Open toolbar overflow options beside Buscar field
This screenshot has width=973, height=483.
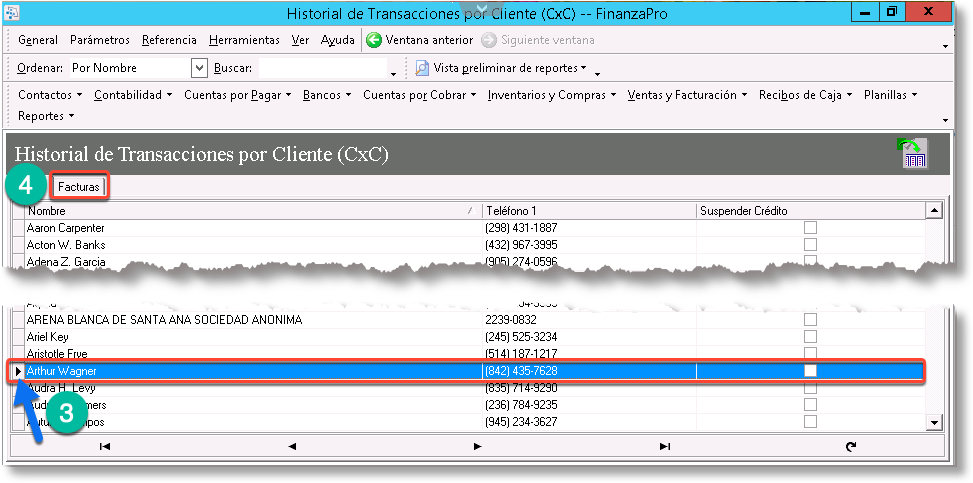(x=393, y=74)
